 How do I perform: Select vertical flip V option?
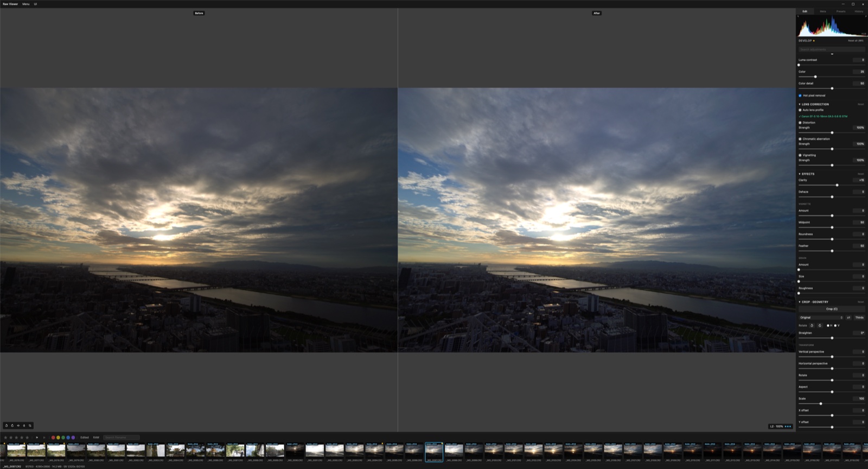[x=835, y=326]
